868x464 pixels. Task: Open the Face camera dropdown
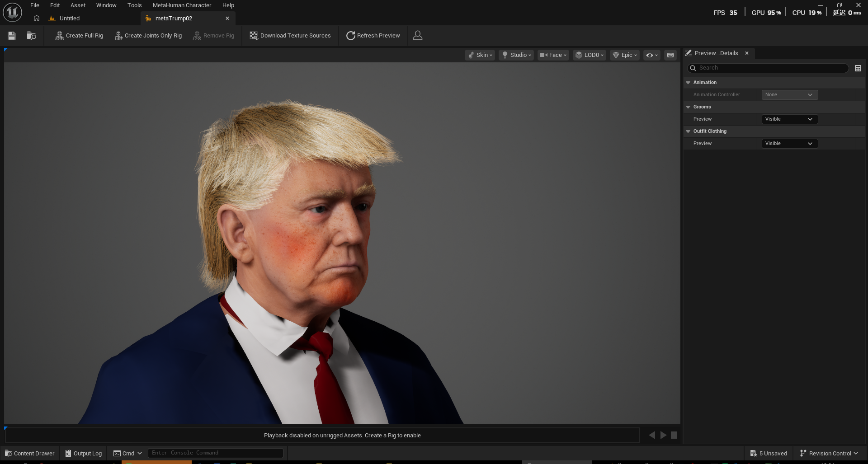click(553, 55)
